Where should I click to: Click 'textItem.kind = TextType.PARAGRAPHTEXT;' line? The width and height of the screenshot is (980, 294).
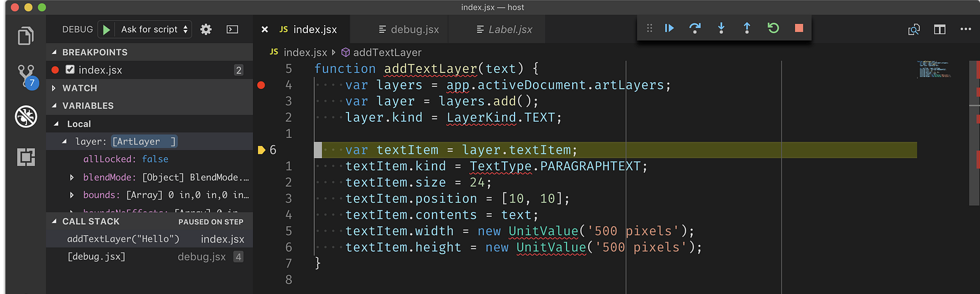click(x=496, y=166)
